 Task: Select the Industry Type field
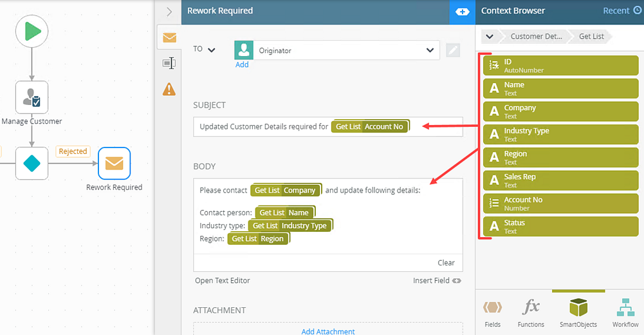tap(560, 135)
